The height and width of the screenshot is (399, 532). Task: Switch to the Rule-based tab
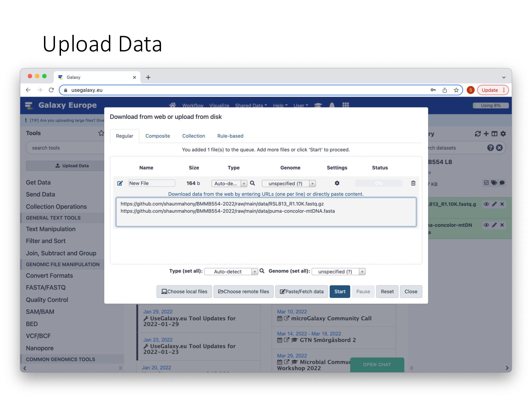(230, 136)
